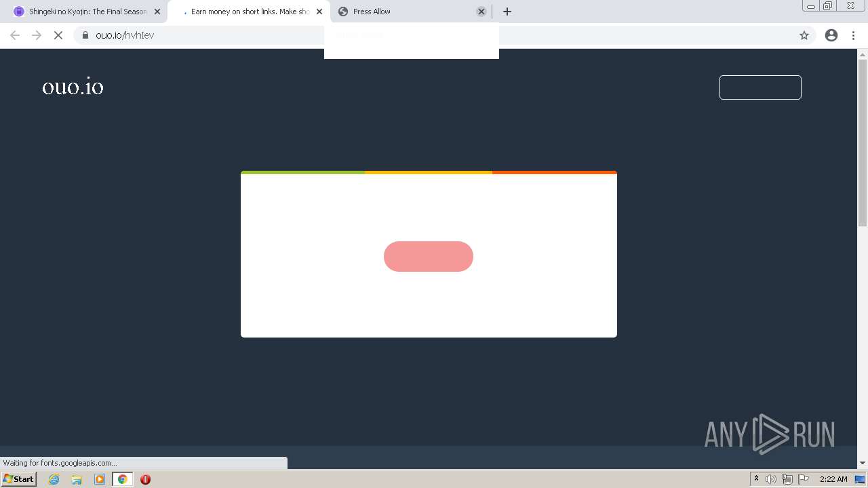
Task: Open Windows Explorer from the taskbar
Action: pos(77,479)
